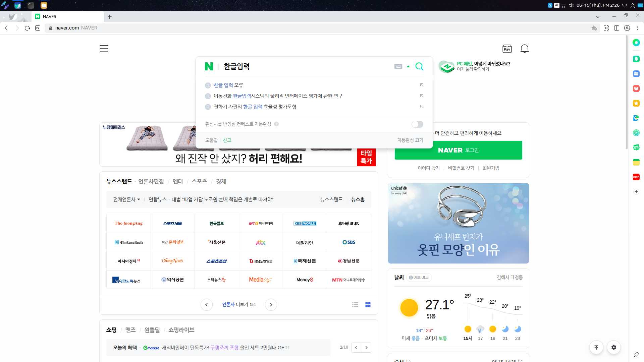Enable context autocomplete toggle

coord(417,124)
